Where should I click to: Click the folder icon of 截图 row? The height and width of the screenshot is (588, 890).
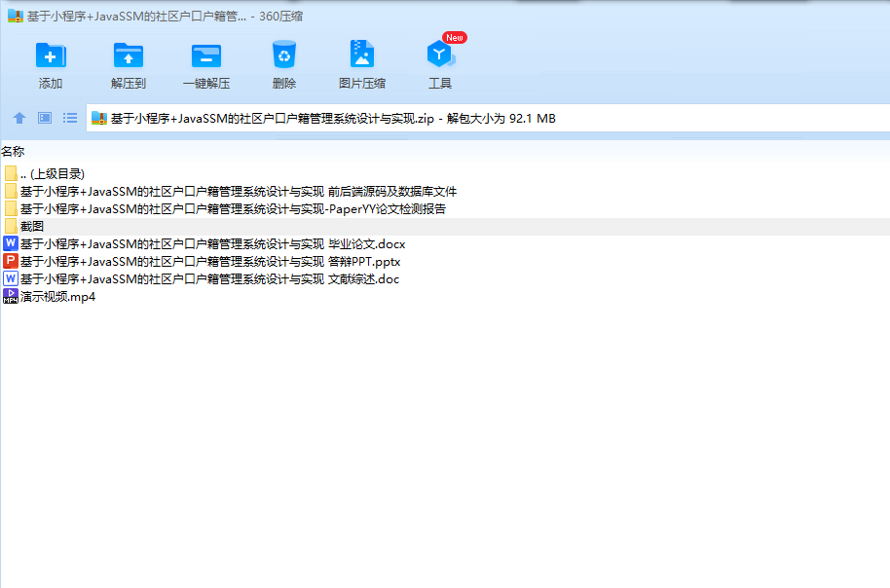[11, 226]
